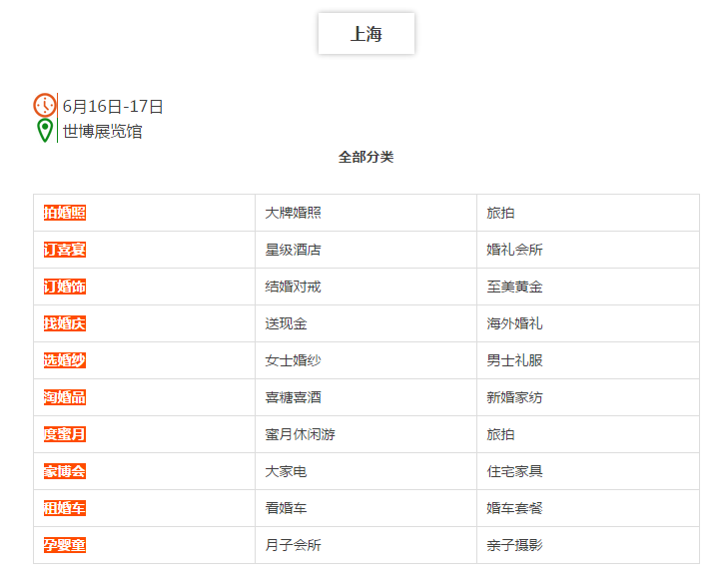Open the 找婚庆 category
Viewport: 728px width, 586px height.
coord(65,323)
